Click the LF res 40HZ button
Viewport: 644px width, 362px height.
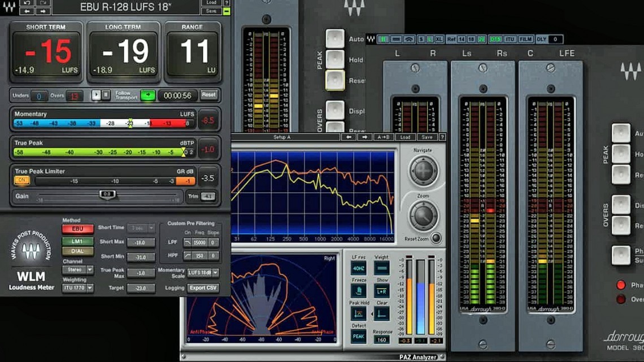pos(359,269)
